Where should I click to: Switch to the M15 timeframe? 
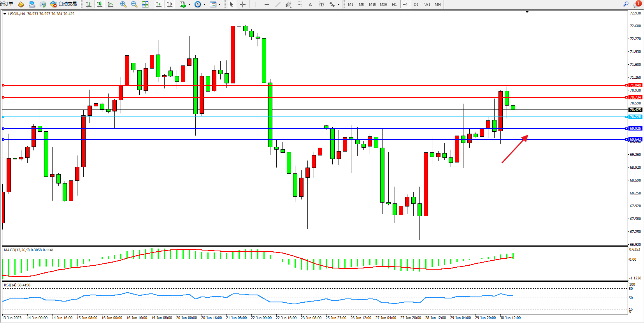[372, 4]
